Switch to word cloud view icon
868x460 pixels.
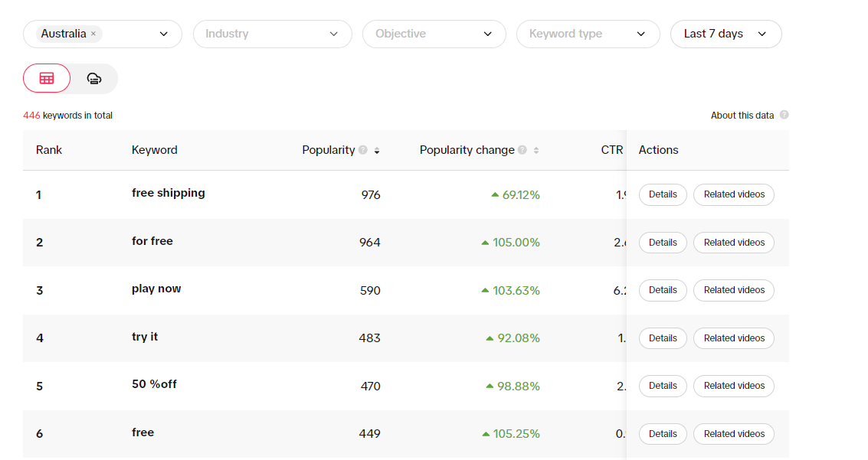point(94,78)
